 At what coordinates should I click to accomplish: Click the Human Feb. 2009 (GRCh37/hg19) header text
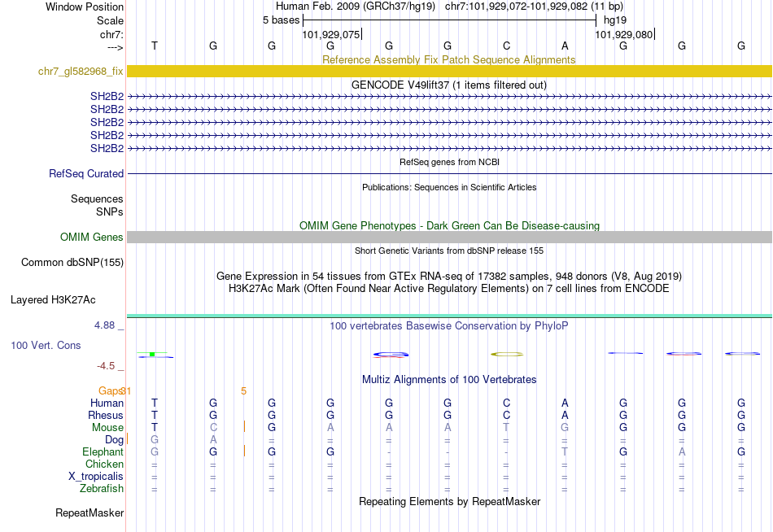(356, 7)
